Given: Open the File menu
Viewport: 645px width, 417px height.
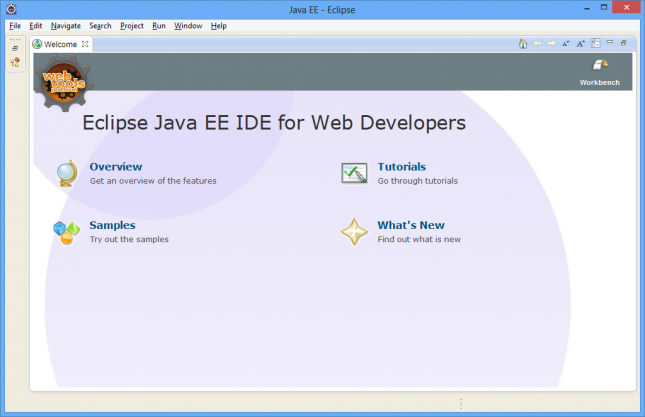Looking at the screenshot, I should (x=15, y=25).
